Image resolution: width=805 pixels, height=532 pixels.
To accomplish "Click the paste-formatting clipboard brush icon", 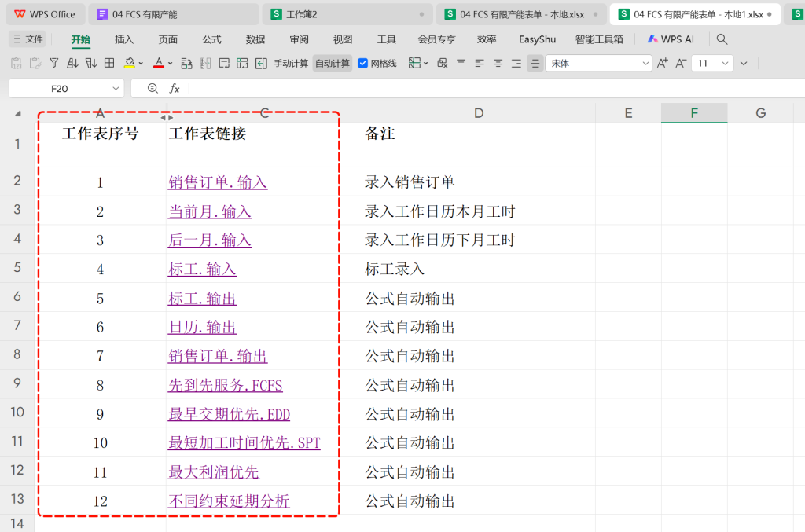I will pos(35,63).
